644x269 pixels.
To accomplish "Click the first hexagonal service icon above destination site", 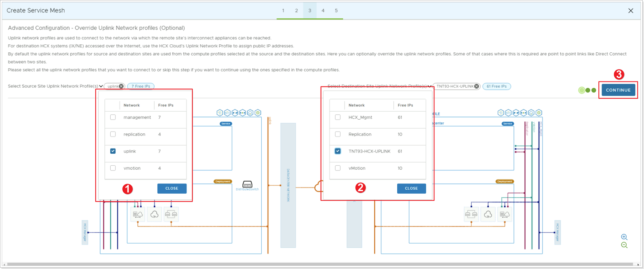I will coord(501,113).
